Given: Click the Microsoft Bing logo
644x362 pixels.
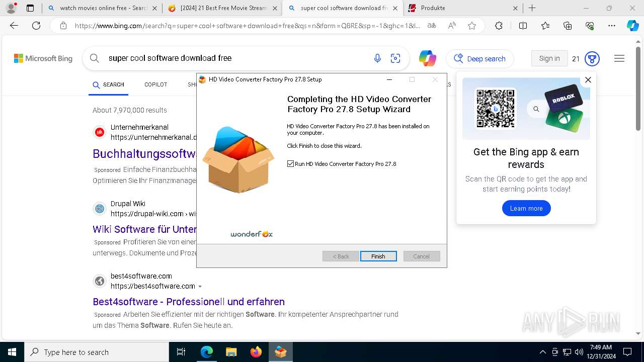Looking at the screenshot, I should coord(43,58).
